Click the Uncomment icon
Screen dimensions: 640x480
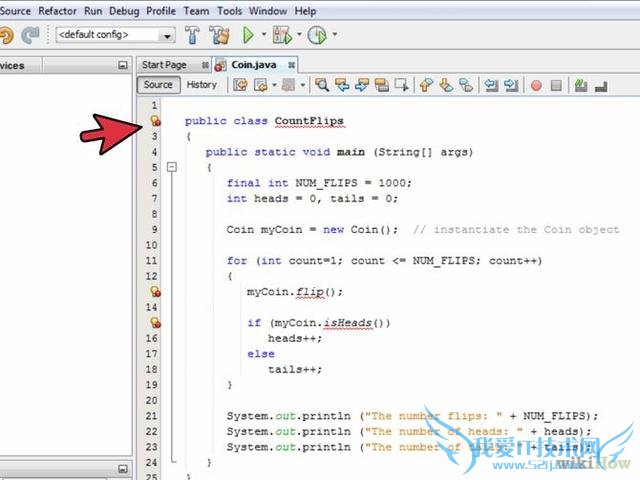(x=601, y=86)
